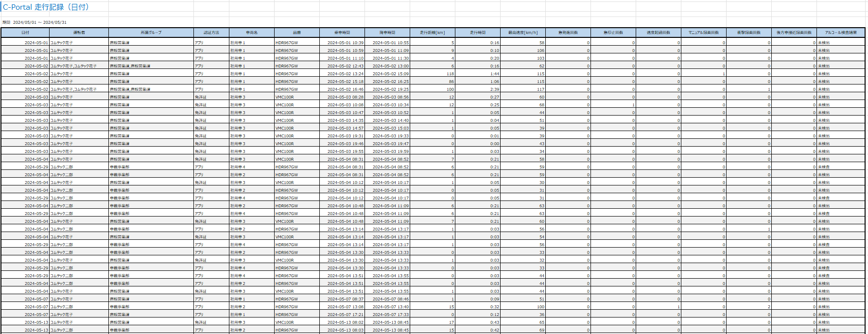Select the 認証方法 column header
The height and width of the screenshot is (334, 868).
pyautogui.click(x=211, y=33)
